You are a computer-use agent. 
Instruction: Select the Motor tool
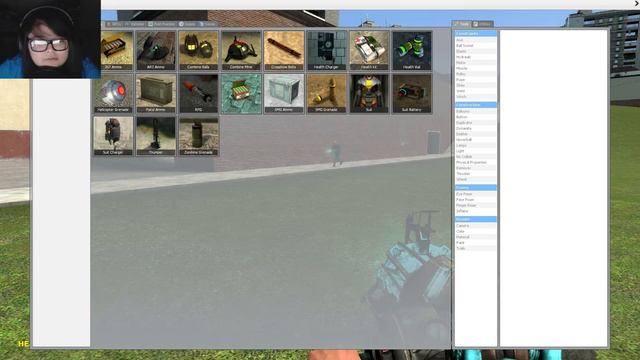point(476,63)
